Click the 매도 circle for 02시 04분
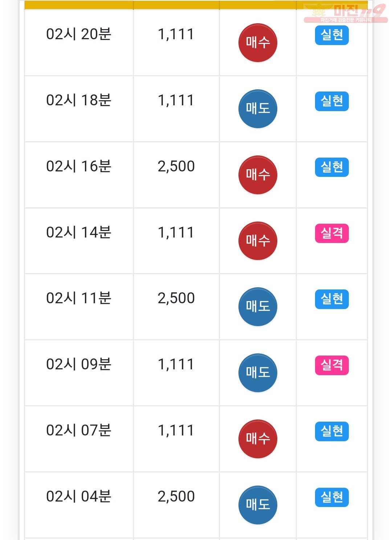 click(258, 505)
